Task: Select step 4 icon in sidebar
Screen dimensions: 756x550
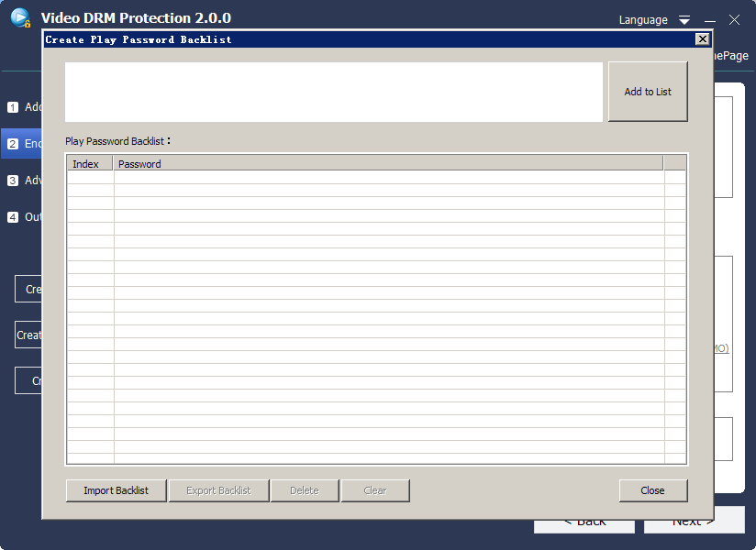Action: (13, 217)
